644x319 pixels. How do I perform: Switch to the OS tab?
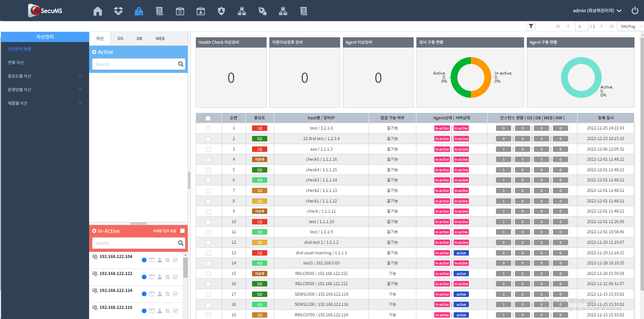tap(120, 39)
